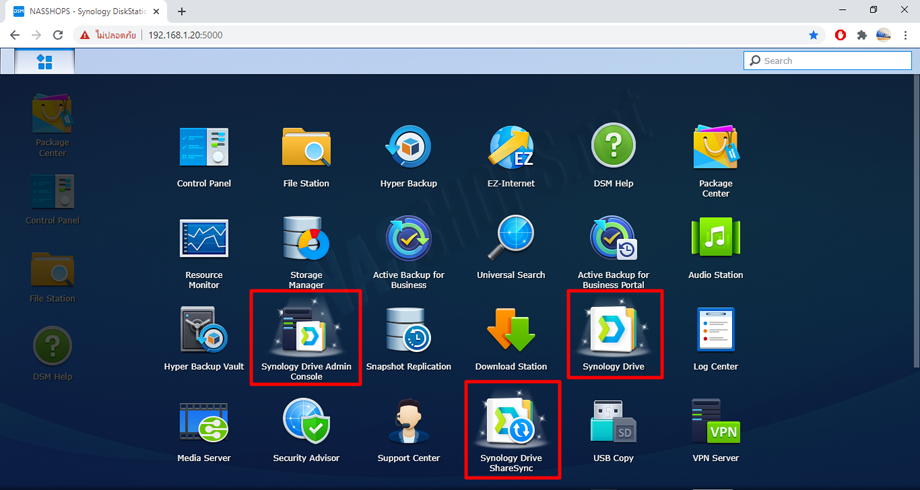Open the browser three-dot menu
The width and height of the screenshot is (920, 490).
905,35
